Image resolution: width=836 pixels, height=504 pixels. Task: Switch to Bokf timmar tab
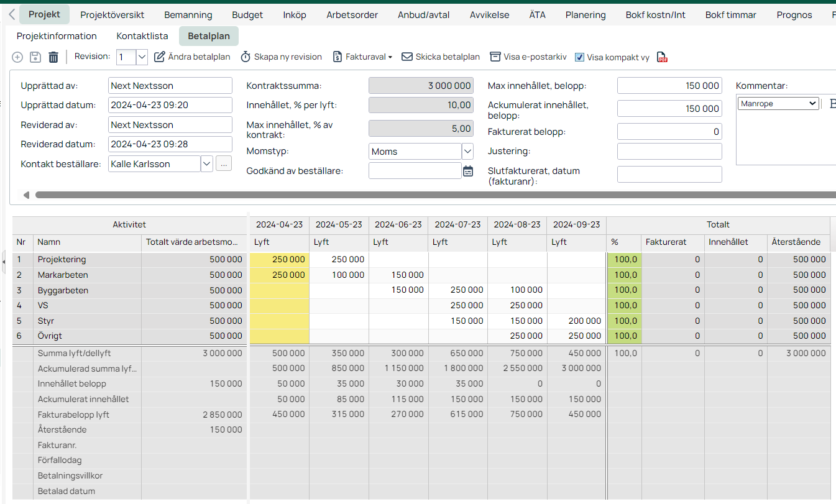tap(731, 15)
